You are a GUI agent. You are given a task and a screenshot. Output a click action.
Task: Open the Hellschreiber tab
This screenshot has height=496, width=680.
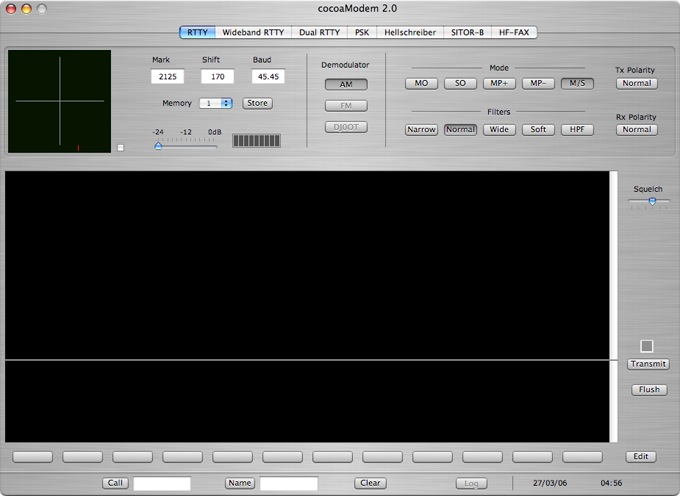click(x=410, y=33)
